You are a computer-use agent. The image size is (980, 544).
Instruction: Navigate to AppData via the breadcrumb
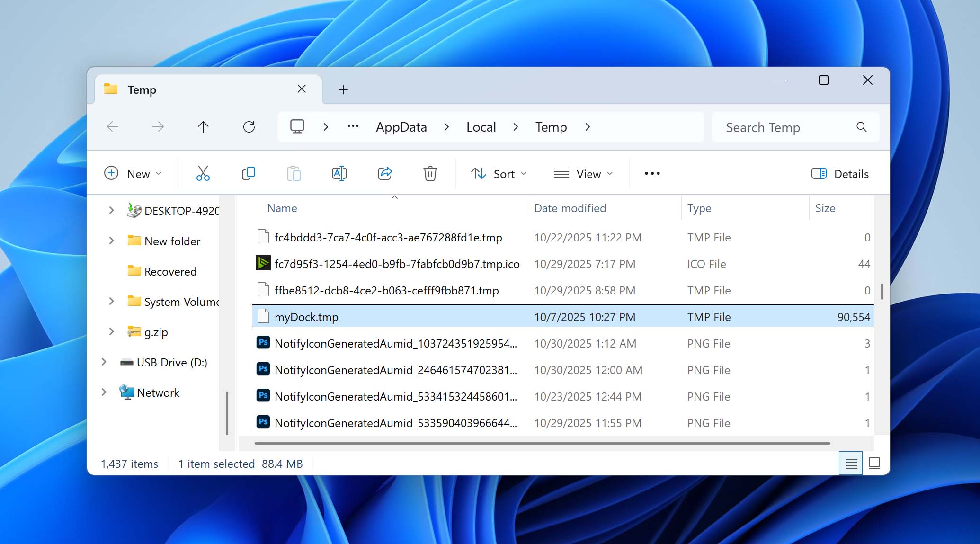click(401, 127)
